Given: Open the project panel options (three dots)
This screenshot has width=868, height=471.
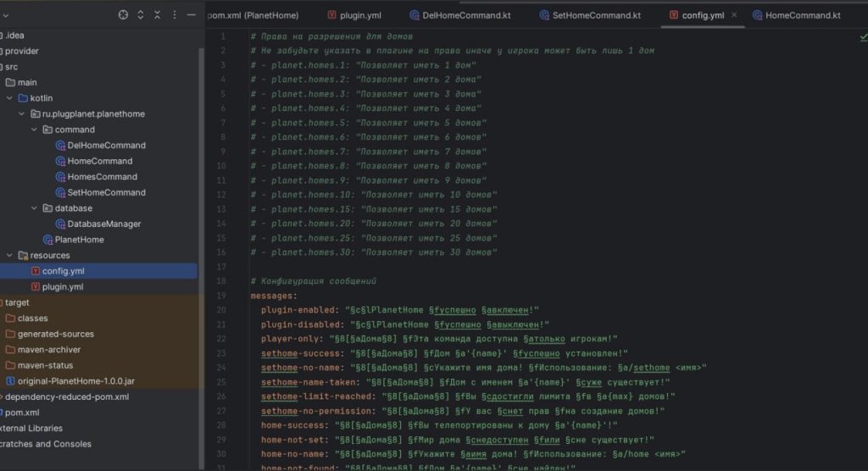Looking at the screenshot, I should point(175,14).
